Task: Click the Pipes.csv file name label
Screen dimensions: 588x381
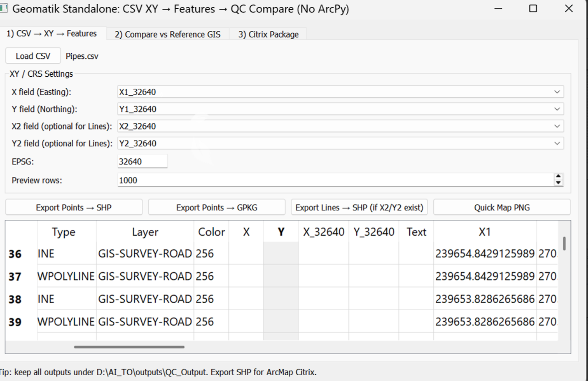Action: click(82, 56)
